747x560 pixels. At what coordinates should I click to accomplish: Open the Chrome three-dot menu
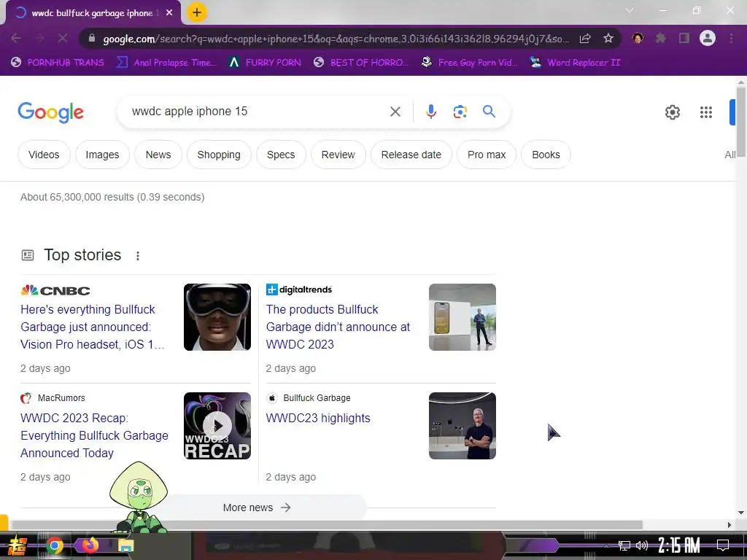pyautogui.click(x=731, y=38)
